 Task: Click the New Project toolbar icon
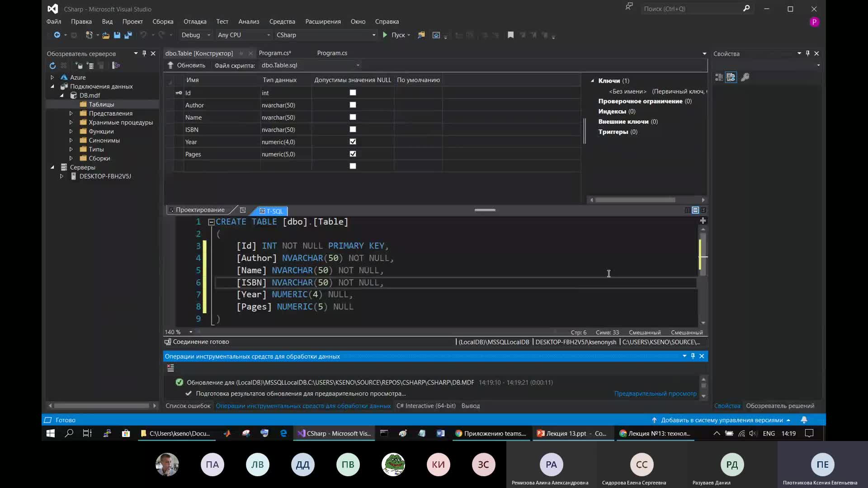click(x=89, y=35)
